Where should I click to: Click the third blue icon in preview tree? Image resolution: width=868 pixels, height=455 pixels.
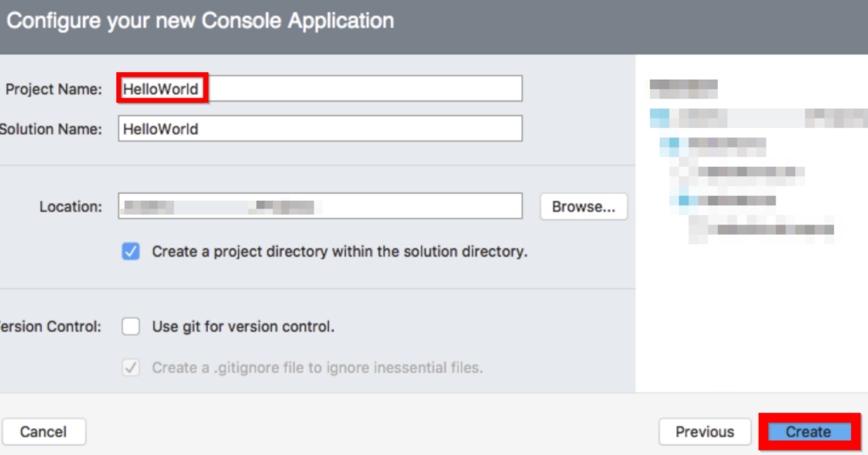683,201
